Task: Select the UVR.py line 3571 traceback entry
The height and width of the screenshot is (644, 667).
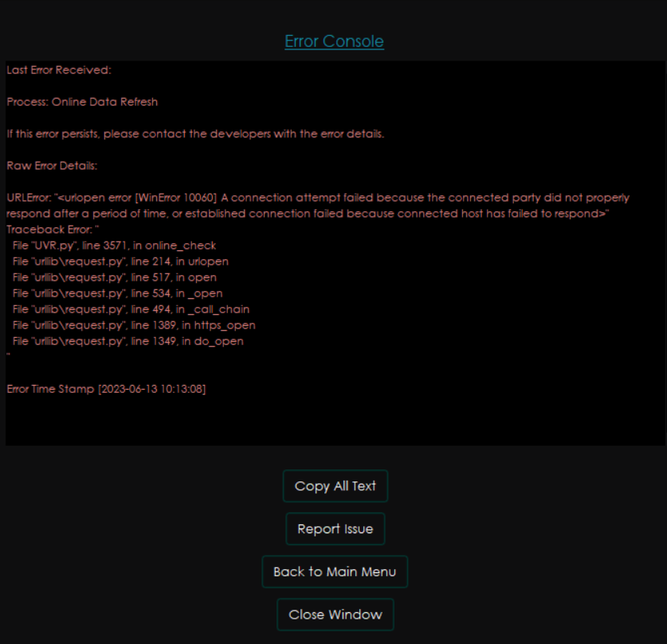Action: pyautogui.click(x=112, y=245)
